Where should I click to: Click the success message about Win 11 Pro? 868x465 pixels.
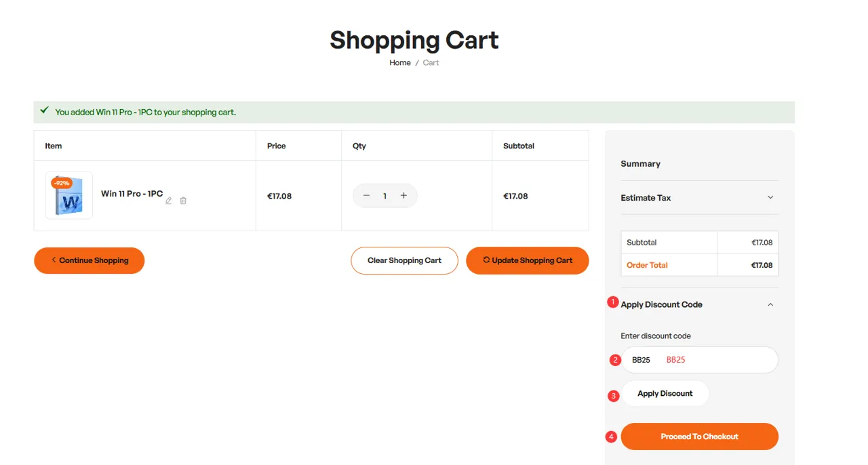146,113
